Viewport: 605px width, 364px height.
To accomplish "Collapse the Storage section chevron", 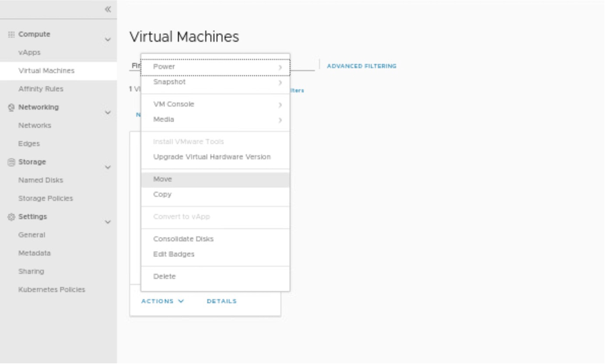I will (x=108, y=167).
